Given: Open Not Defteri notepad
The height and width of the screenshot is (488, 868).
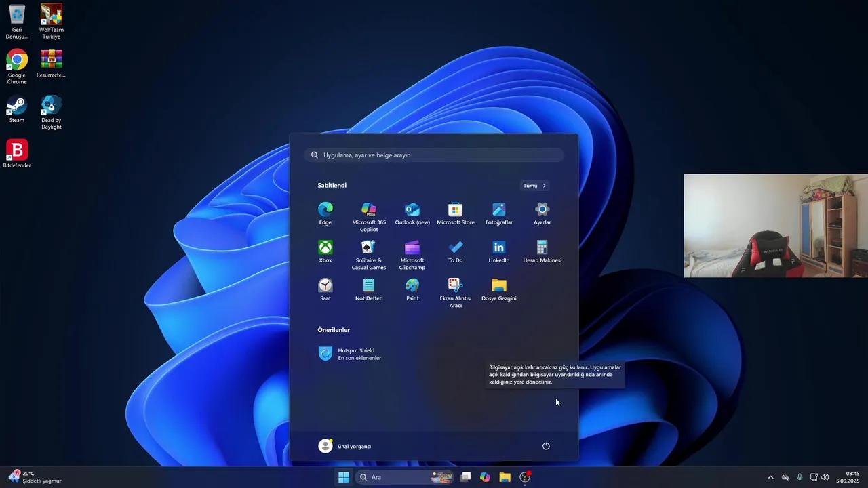Looking at the screenshot, I should [x=369, y=289].
